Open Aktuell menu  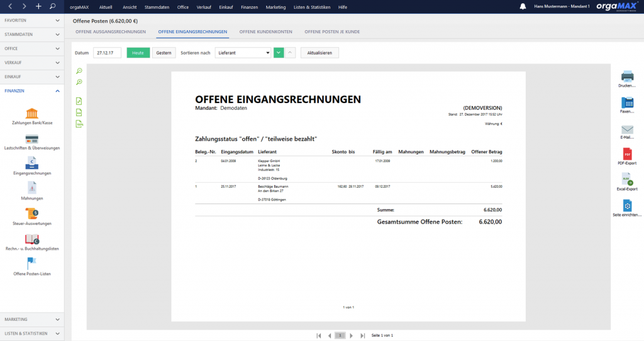point(106,7)
